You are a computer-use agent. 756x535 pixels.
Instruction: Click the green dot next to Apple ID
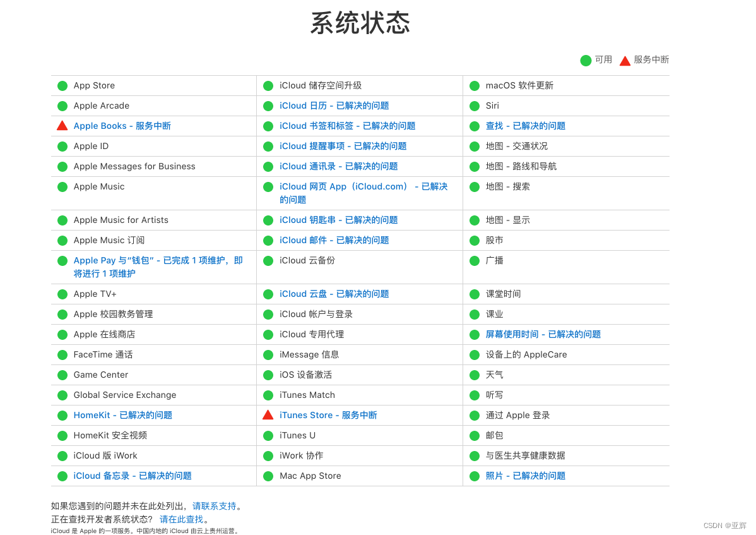point(62,147)
